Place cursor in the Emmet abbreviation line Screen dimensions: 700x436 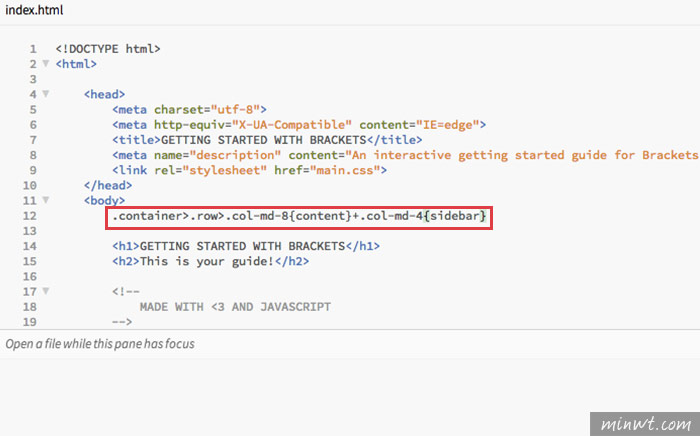coord(299,216)
